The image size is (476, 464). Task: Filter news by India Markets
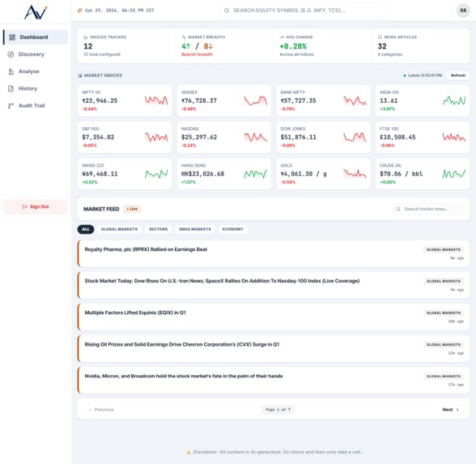[195, 229]
